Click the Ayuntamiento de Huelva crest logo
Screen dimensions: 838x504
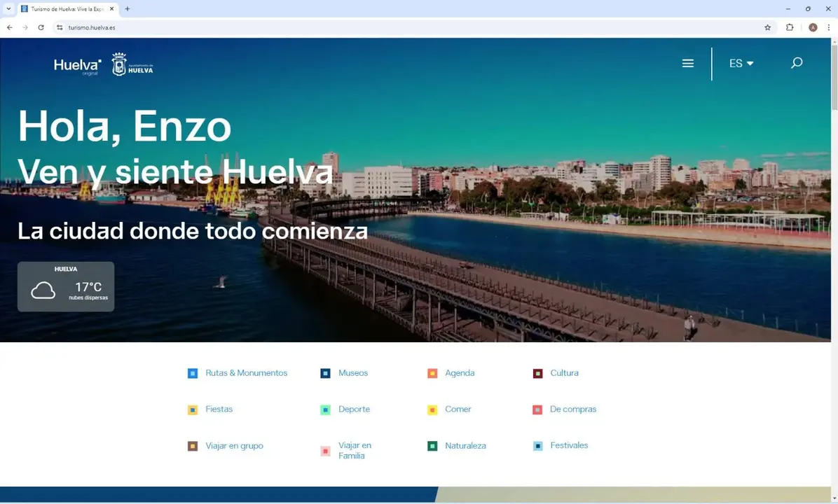[x=132, y=64]
